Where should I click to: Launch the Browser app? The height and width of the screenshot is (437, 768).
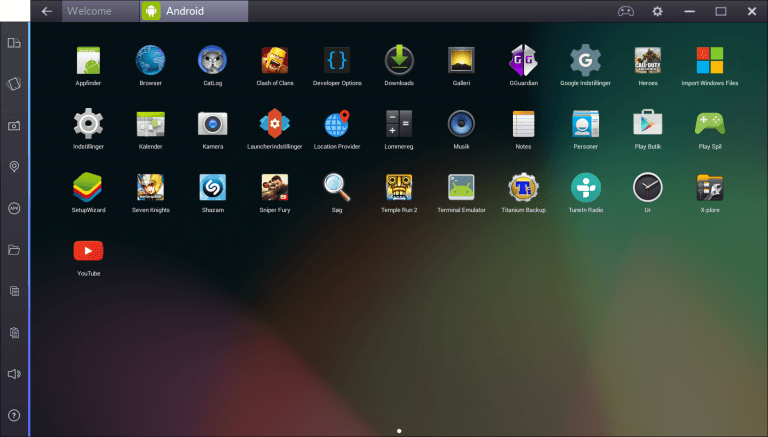(150, 60)
